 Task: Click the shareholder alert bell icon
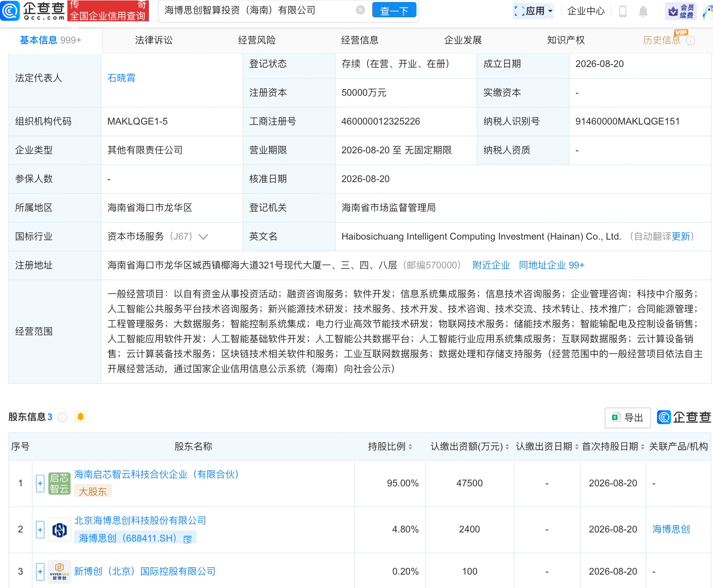pyautogui.click(x=81, y=417)
